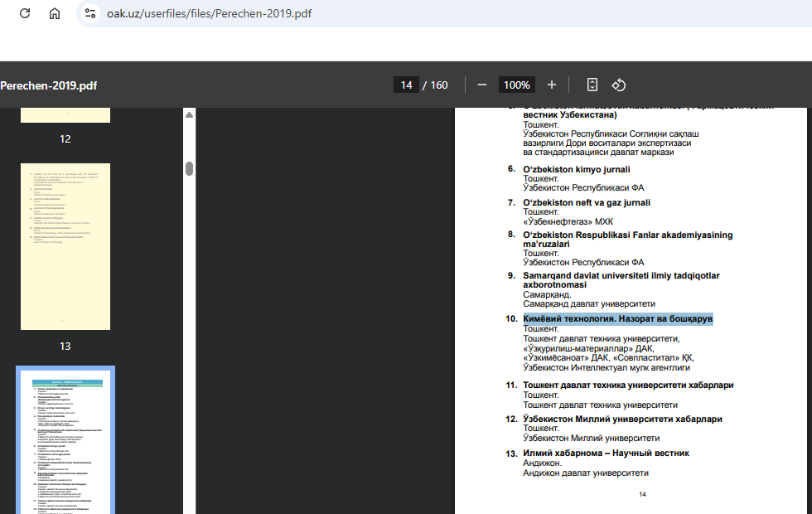Click the thumbnail sidebar scrollbar handle
The width and height of the screenshot is (812, 514).
[x=189, y=168]
